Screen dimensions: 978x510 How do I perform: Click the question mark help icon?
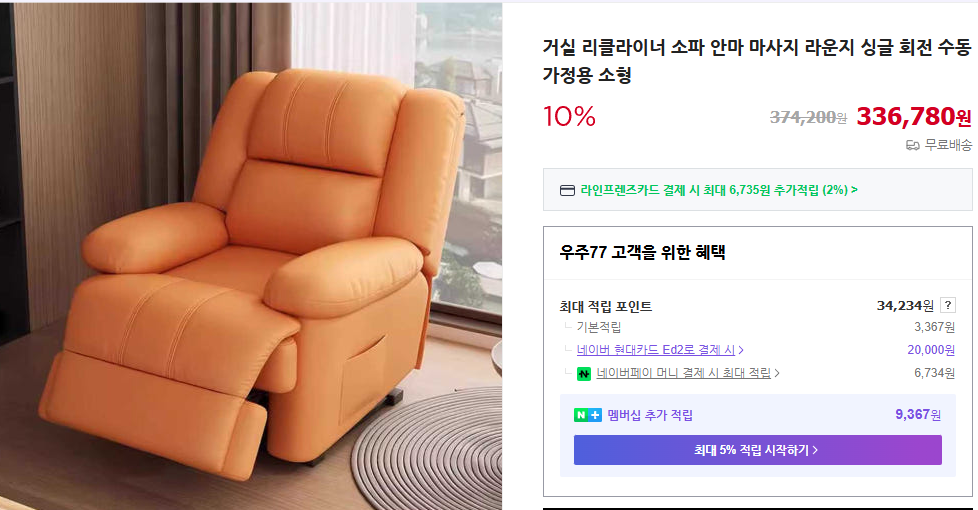[x=948, y=306]
